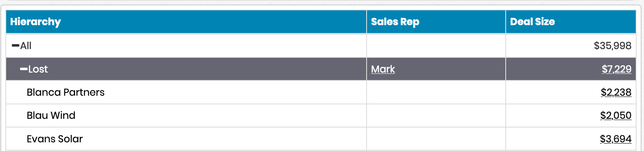Screen dimensions: 644x151
Task: Open the $7,229 Lost deal total link
Action: point(616,69)
